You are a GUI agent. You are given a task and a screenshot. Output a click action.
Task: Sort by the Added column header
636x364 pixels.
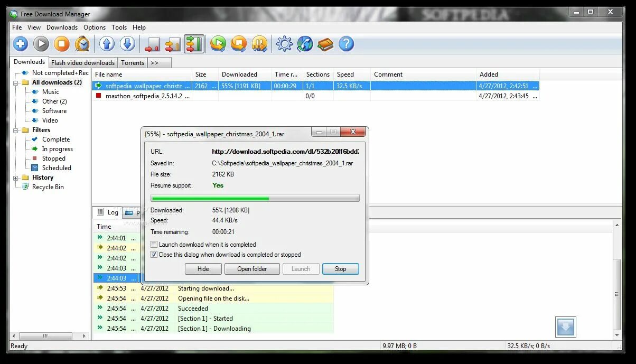click(508, 74)
